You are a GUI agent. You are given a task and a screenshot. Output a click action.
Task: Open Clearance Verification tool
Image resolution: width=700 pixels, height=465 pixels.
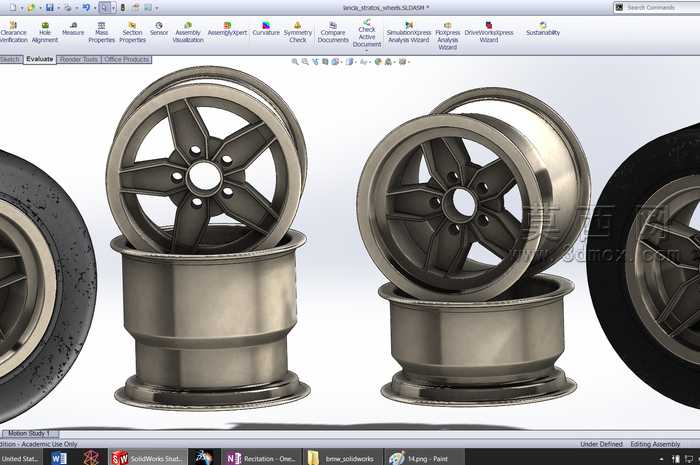[x=13, y=32]
